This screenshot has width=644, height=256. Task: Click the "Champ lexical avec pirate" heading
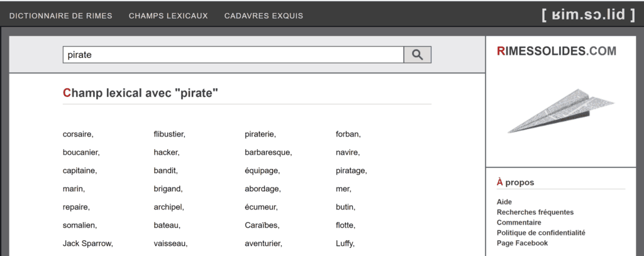(x=140, y=93)
